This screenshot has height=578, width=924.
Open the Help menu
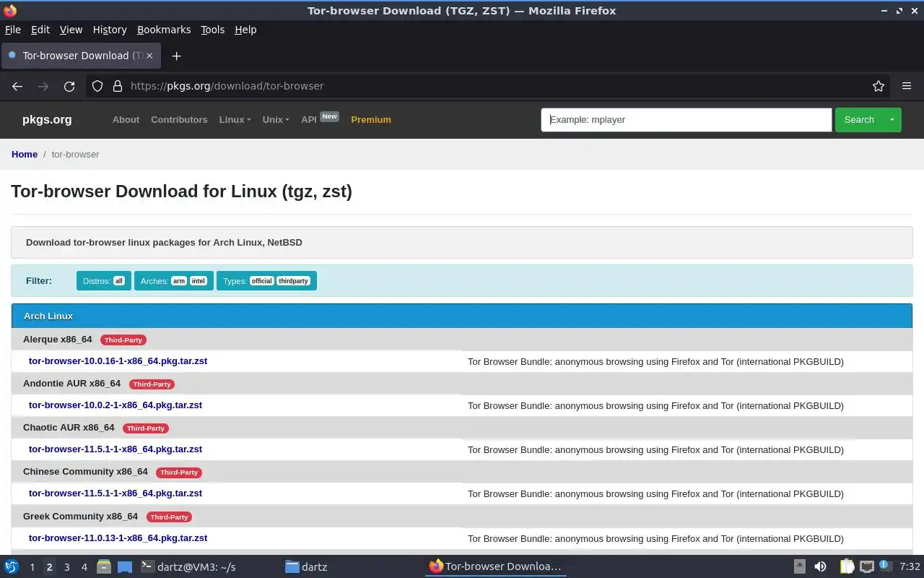coord(245,30)
